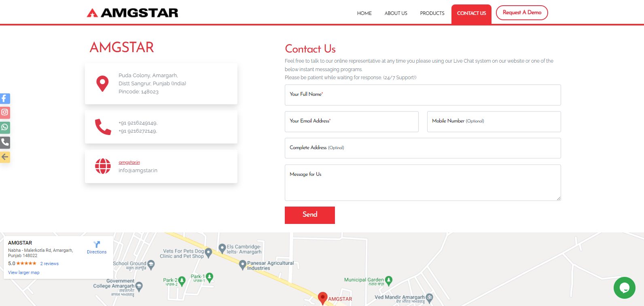Image resolution: width=644 pixels, height=306 pixels.
Task: Click the red Send button
Action: pyautogui.click(x=310, y=215)
